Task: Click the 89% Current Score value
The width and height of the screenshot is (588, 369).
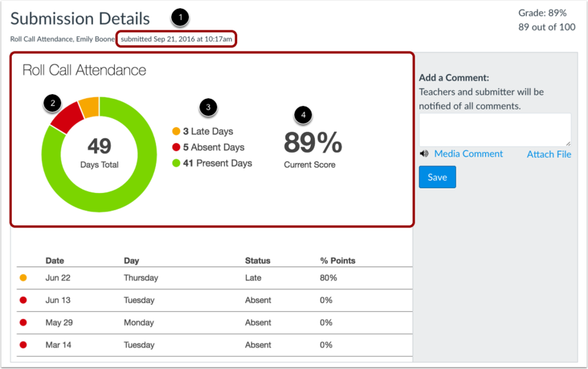Action: click(x=313, y=142)
